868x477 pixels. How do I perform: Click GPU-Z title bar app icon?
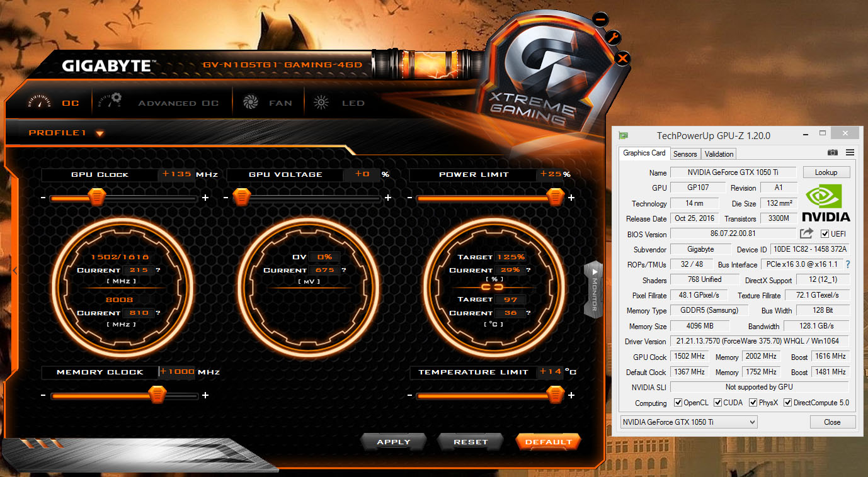(624, 135)
